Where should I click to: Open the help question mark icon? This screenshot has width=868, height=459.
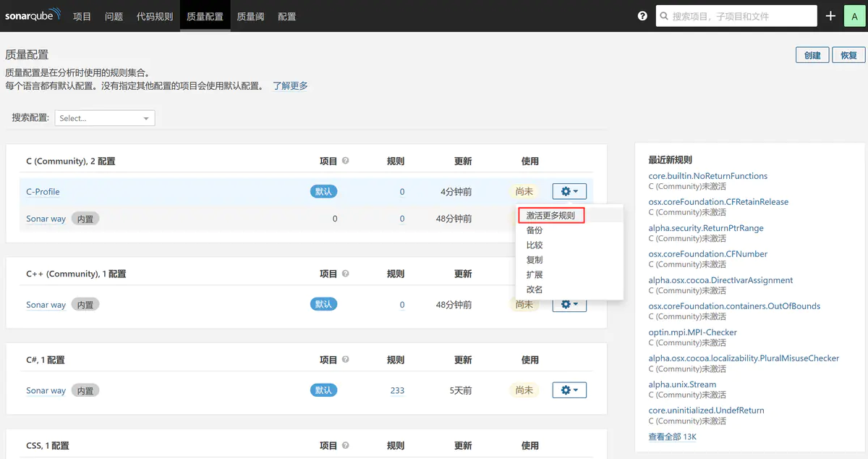(x=642, y=16)
